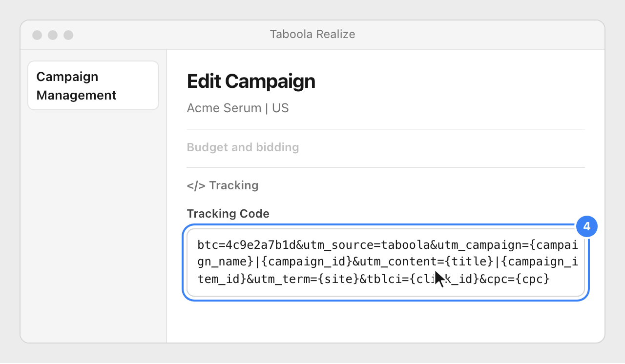Viewport: 625px width, 364px height.
Task: Open the Tracking section header
Action: 223,185
